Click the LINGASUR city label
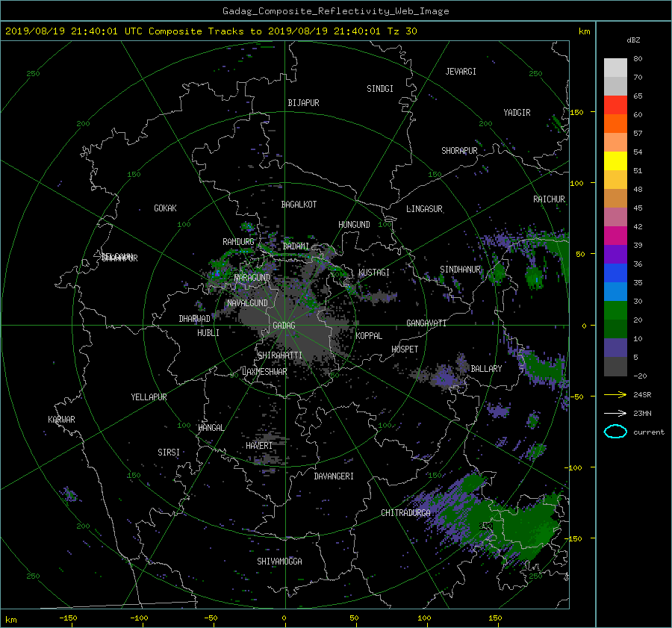 (x=424, y=209)
